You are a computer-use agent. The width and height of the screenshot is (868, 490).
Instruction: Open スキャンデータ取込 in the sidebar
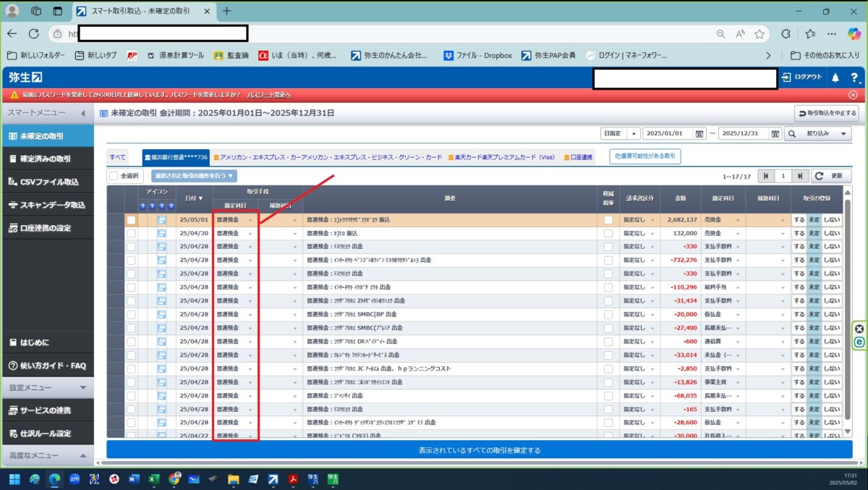47,205
